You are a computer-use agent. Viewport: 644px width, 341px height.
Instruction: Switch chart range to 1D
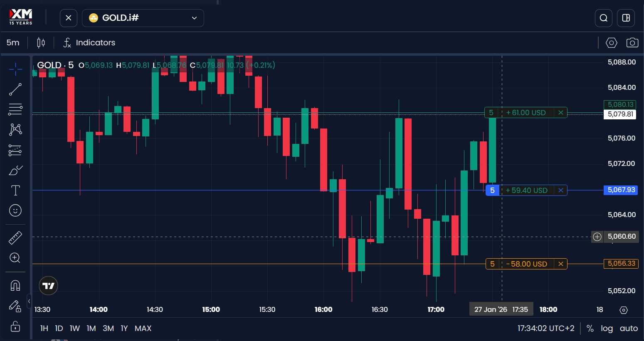59,328
